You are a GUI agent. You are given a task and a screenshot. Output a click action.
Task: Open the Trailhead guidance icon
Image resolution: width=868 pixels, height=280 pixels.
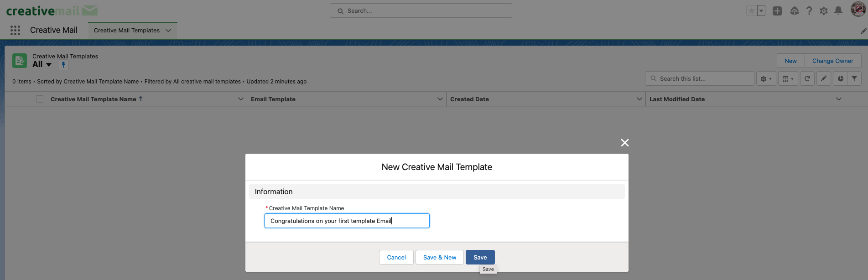pyautogui.click(x=794, y=10)
